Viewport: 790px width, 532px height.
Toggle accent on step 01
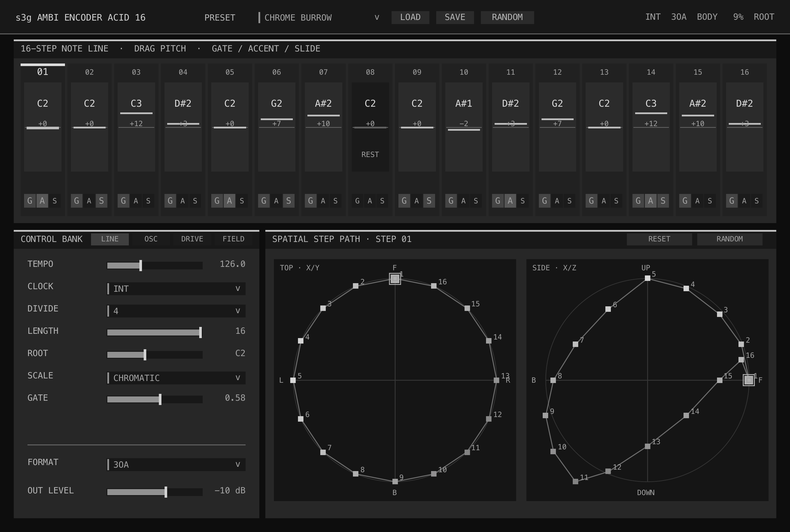tap(42, 201)
